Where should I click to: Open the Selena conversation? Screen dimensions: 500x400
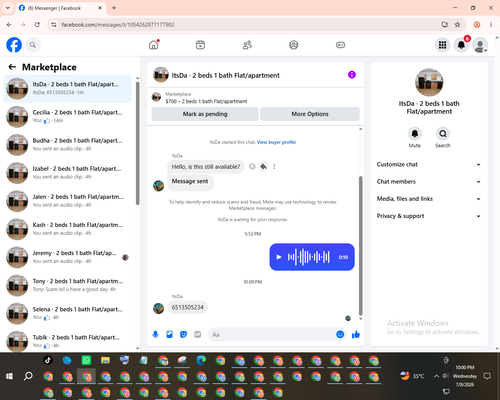coord(67,313)
